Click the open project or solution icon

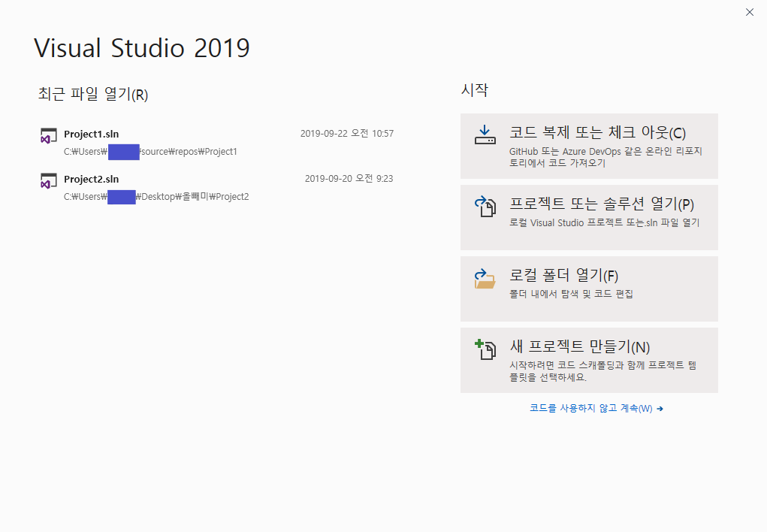(485, 206)
